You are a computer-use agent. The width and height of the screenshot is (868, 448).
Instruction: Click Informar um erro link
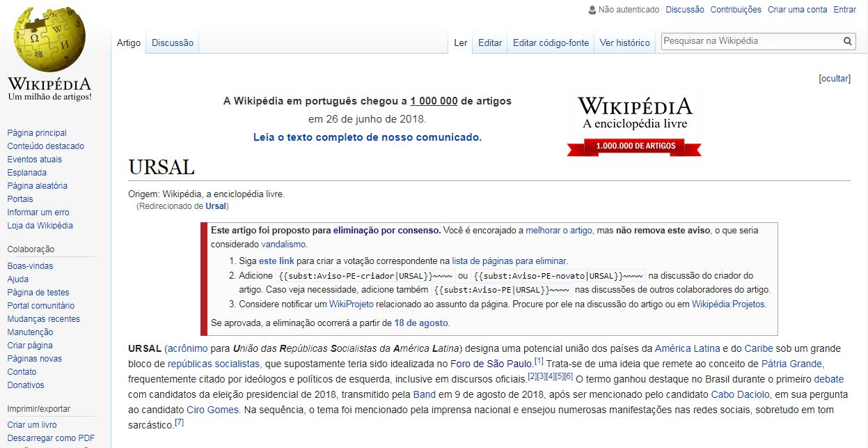click(38, 212)
